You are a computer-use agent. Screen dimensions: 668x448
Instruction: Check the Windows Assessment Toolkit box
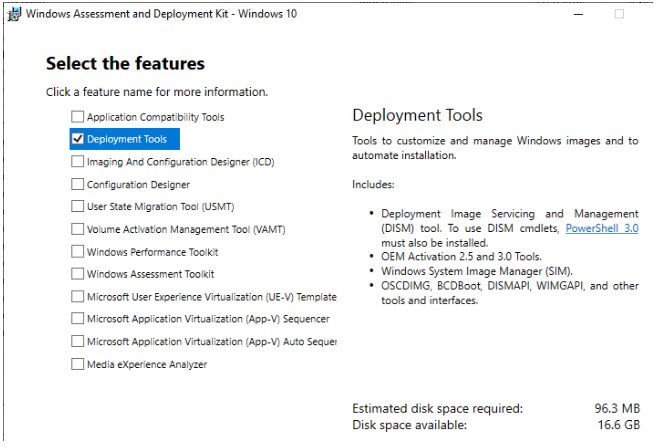click(x=78, y=273)
